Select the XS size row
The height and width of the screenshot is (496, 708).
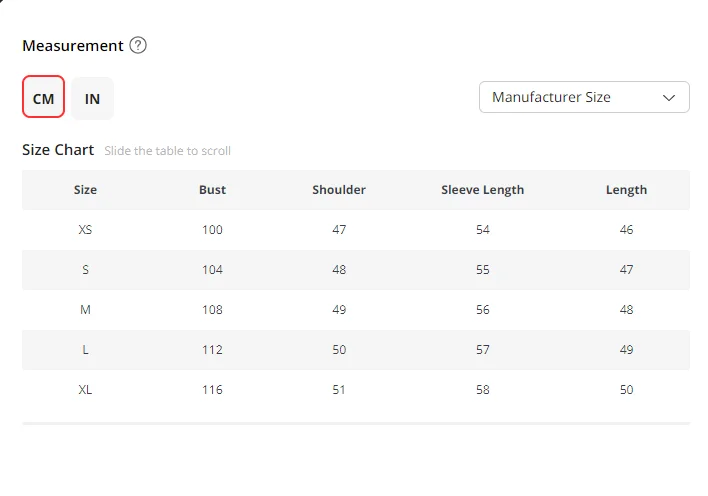click(x=356, y=230)
